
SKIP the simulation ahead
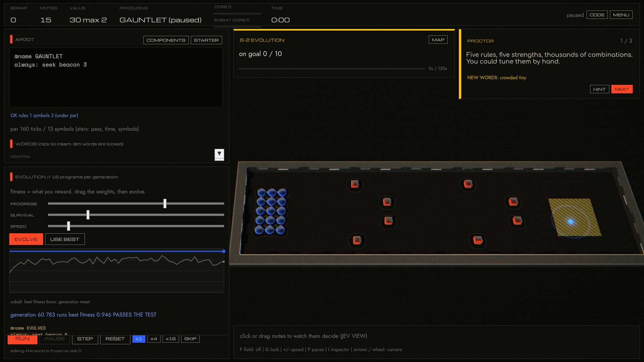click(x=190, y=339)
